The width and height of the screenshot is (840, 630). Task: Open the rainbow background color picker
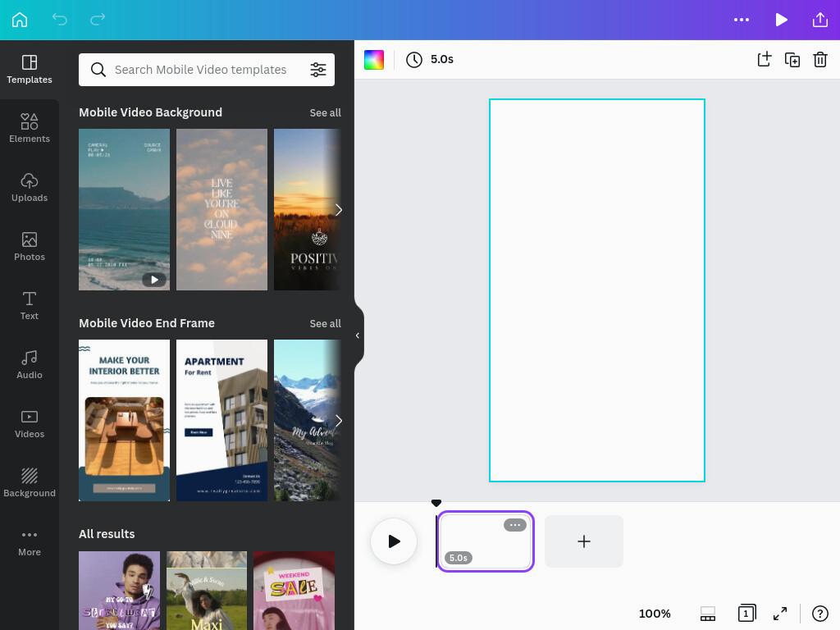[x=374, y=59]
